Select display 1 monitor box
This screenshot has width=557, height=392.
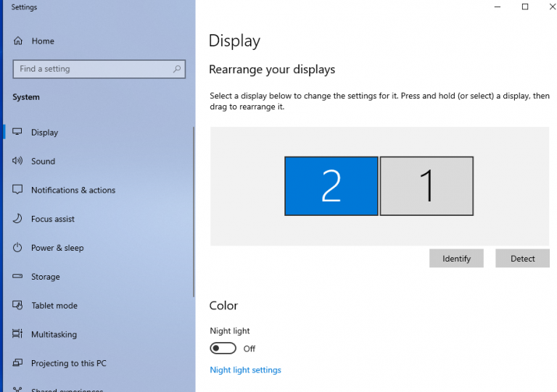pyautogui.click(x=426, y=186)
